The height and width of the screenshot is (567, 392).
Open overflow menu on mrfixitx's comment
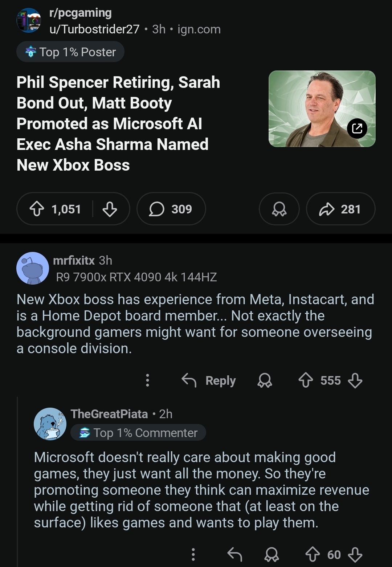(147, 381)
